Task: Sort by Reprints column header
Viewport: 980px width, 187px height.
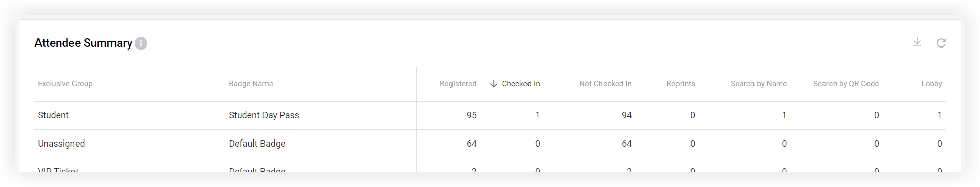Action: pos(681,84)
